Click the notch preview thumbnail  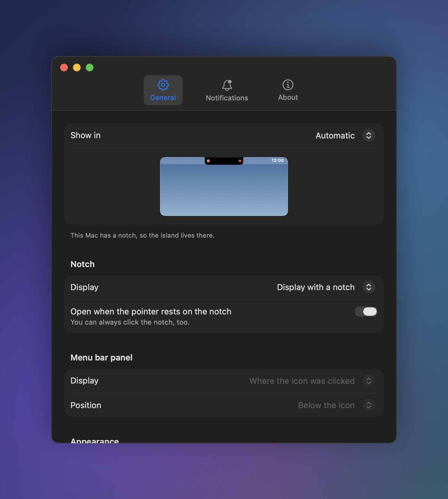[x=224, y=186]
